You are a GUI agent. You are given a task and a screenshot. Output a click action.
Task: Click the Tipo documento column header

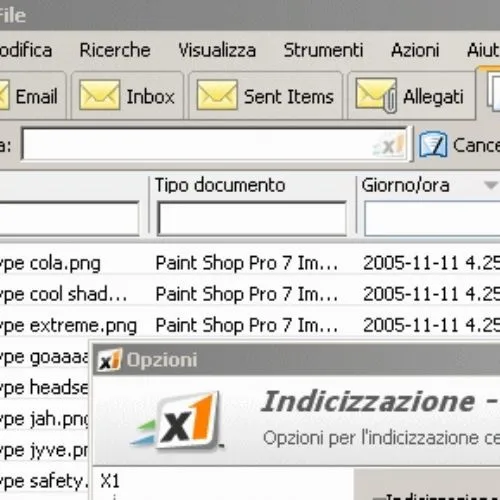(220, 185)
